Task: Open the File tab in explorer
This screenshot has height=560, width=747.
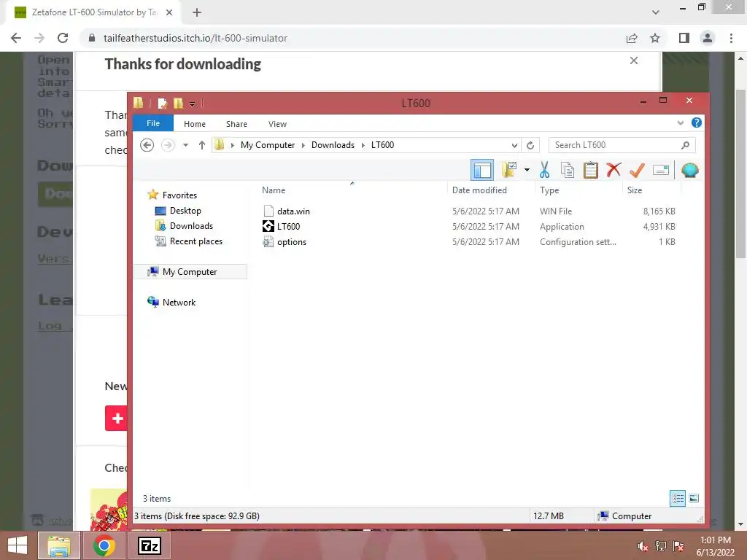Action: (x=153, y=123)
